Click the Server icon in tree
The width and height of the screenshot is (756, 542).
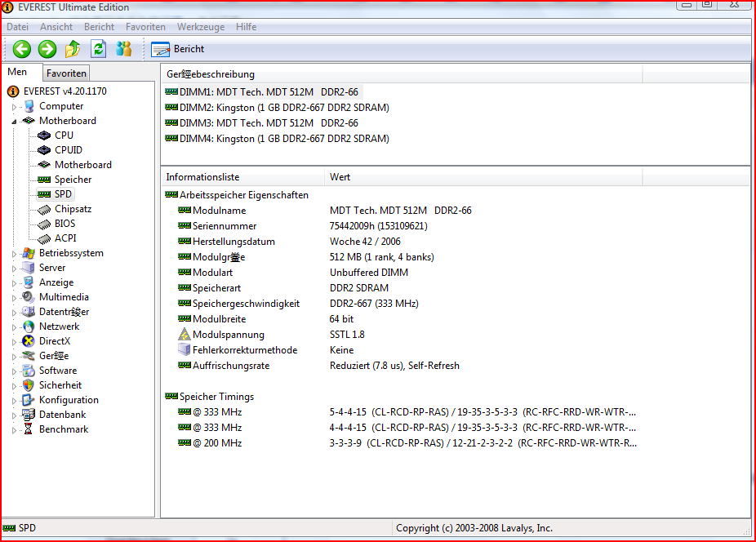pyautogui.click(x=29, y=268)
